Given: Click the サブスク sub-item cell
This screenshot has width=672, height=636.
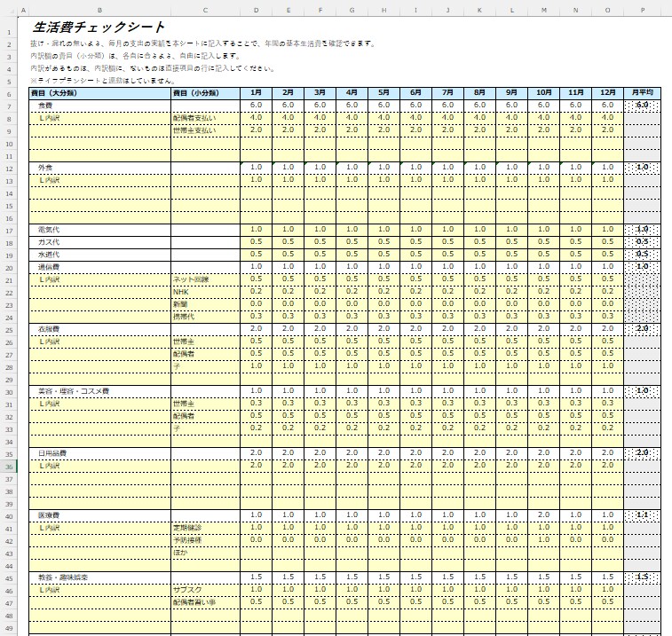Looking at the screenshot, I should coord(205,590).
